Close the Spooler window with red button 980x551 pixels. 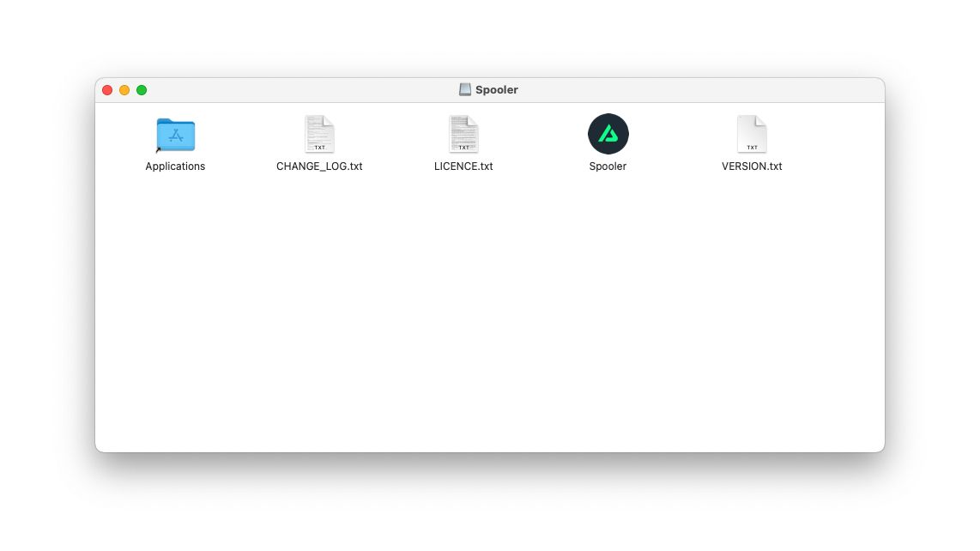click(107, 90)
